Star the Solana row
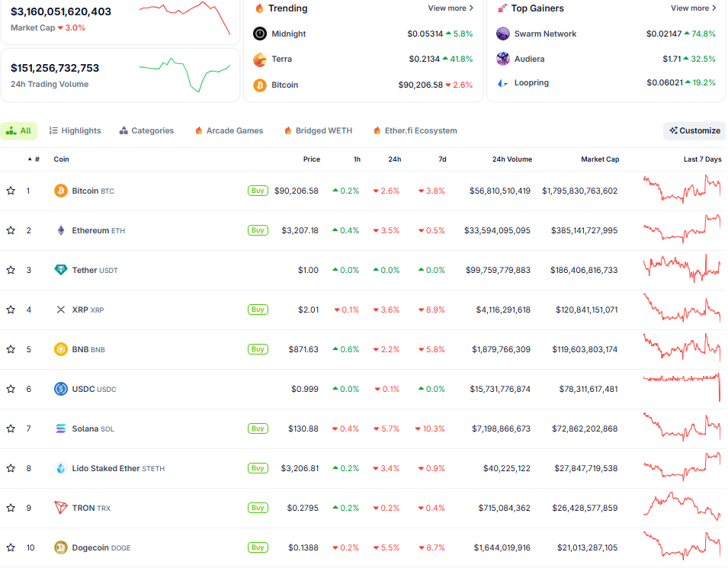This screenshot has width=728, height=568. [x=11, y=428]
